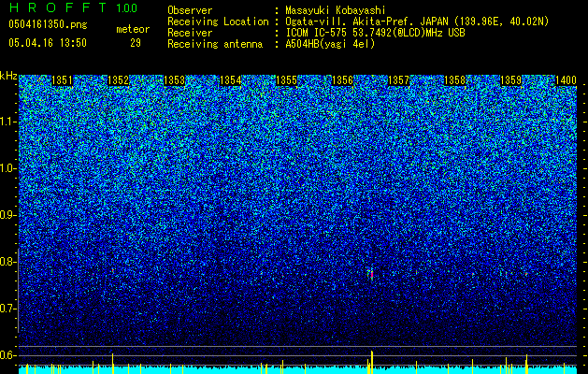Viewport: 588px width, 374px height.
Task: Select observer name Masayuki Kobayashi
Action: pyautogui.click(x=336, y=11)
